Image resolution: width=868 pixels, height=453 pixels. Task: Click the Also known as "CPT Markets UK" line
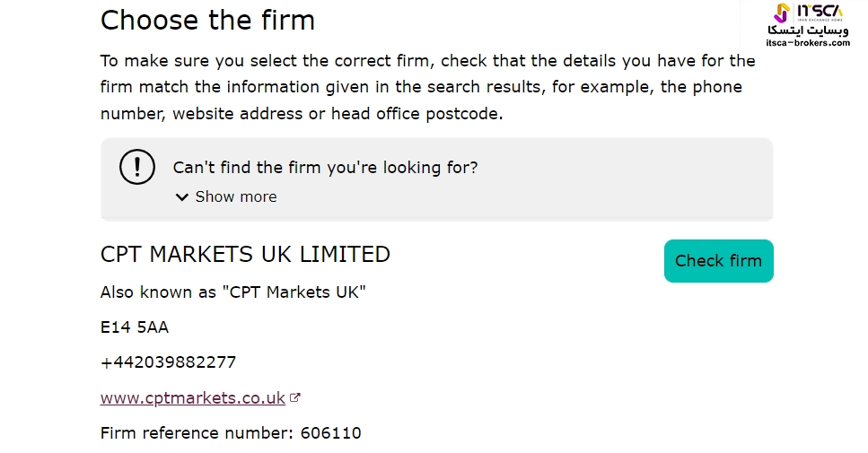233,292
